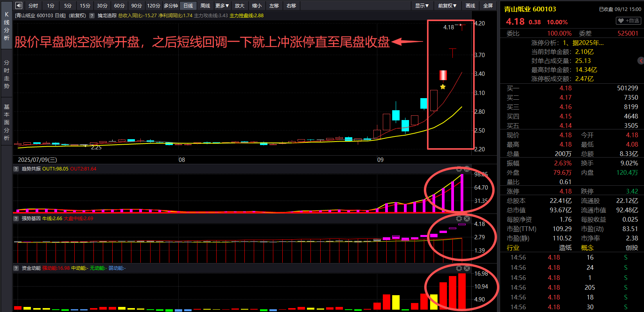644x312 pixels.
Task: Open settings gear of 强势基因 panel
Action: coord(459,219)
